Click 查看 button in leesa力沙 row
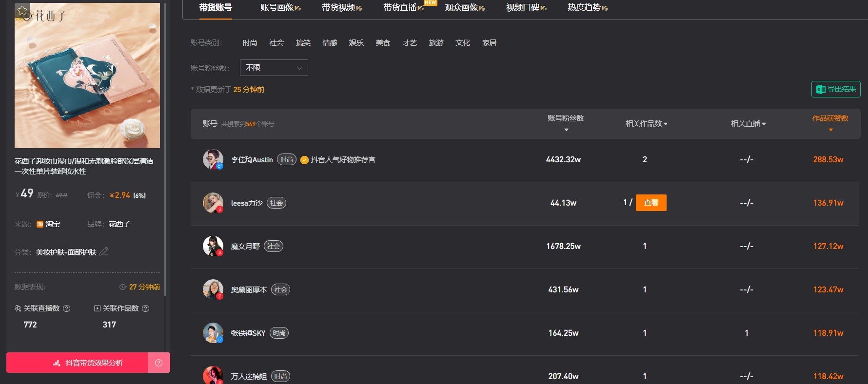Viewport: 868px width, 384px height. tap(651, 203)
